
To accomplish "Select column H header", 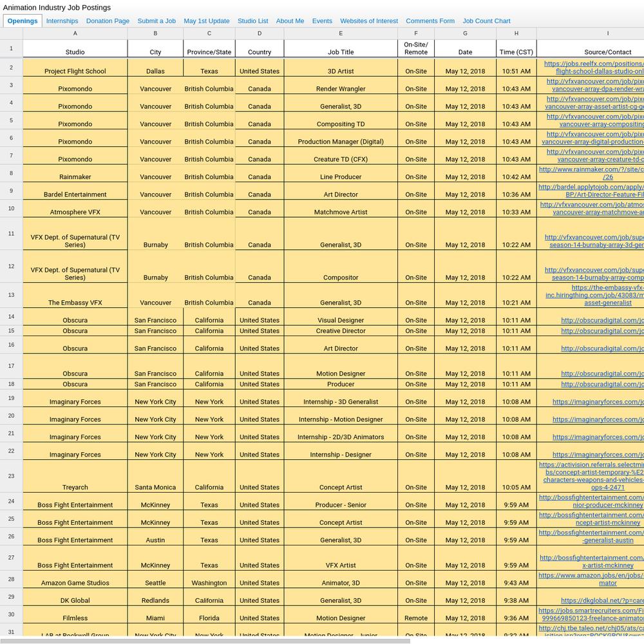I will coord(516,33).
